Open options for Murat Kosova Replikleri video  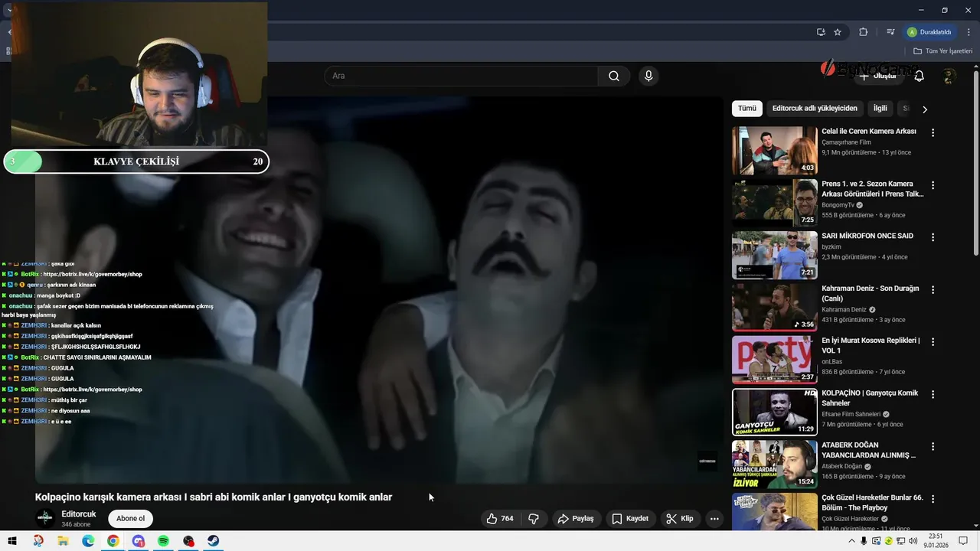pyautogui.click(x=933, y=342)
